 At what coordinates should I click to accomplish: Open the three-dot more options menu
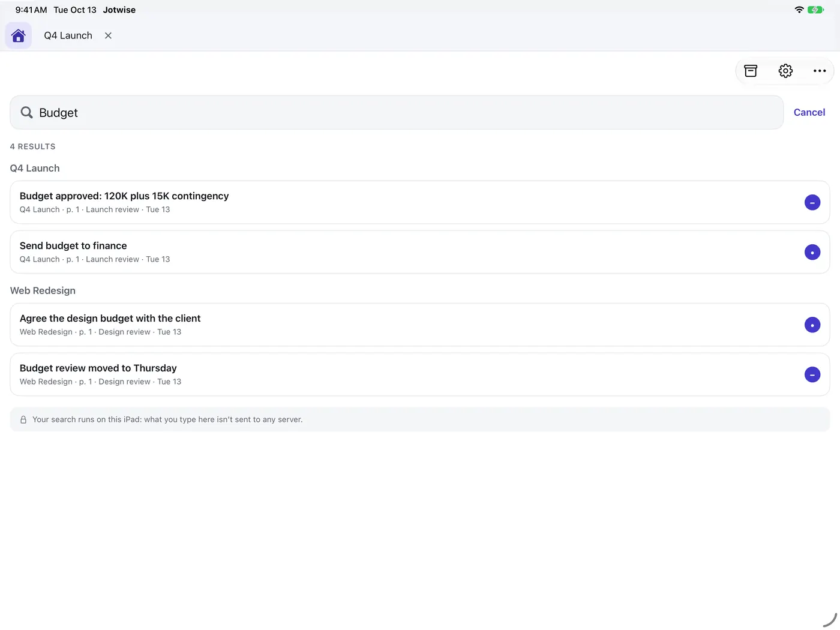coord(820,71)
